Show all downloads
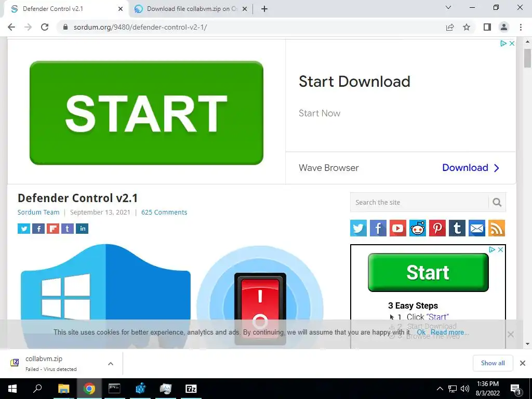 click(493, 363)
